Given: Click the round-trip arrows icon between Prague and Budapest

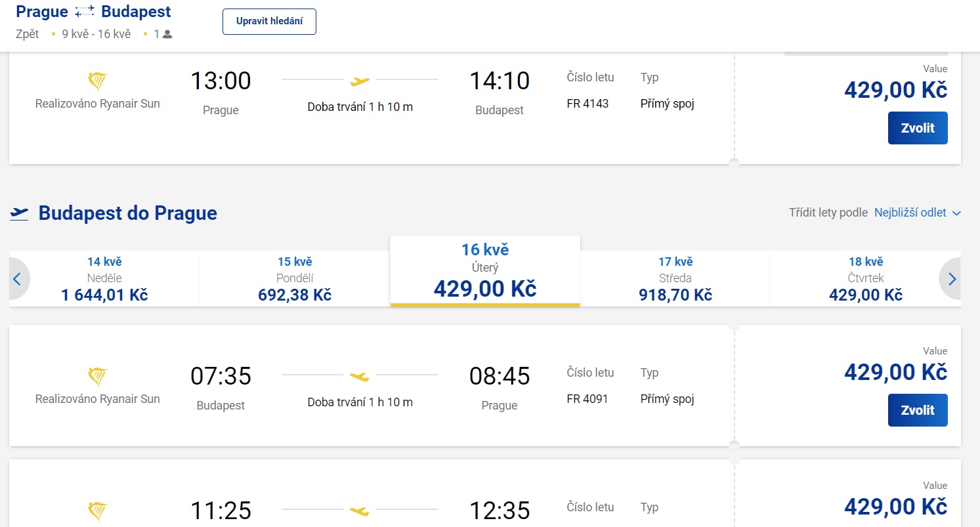Looking at the screenshot, I should tap(85, 12).
